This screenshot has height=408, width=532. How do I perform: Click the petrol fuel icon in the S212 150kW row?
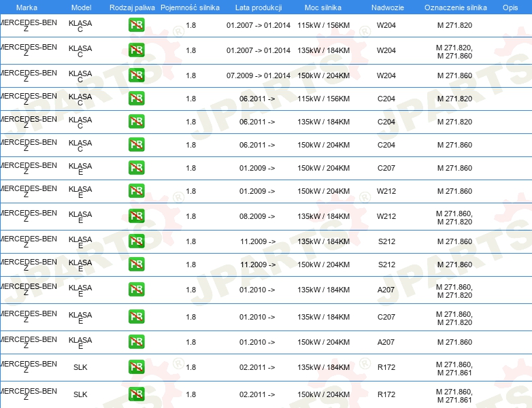136,265
